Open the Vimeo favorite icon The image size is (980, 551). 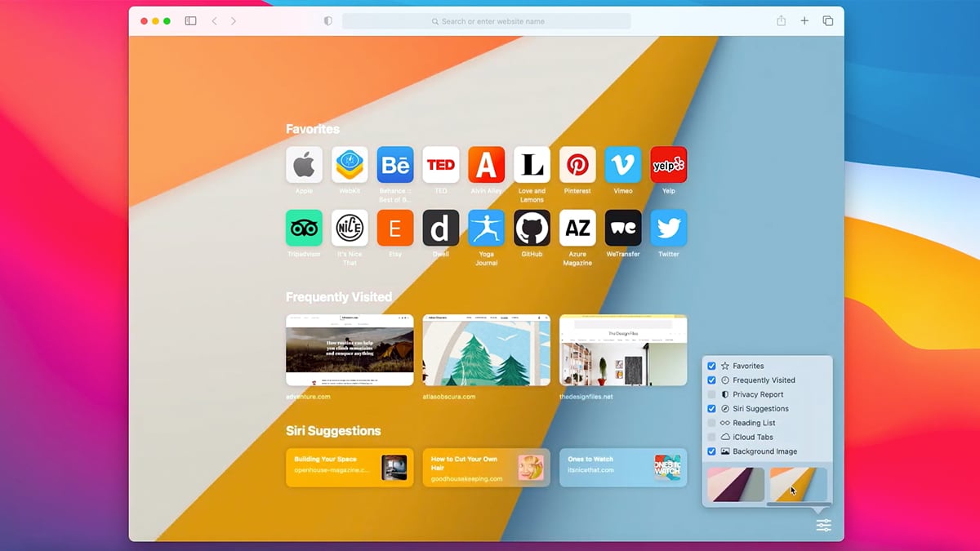tap(623, 165)
